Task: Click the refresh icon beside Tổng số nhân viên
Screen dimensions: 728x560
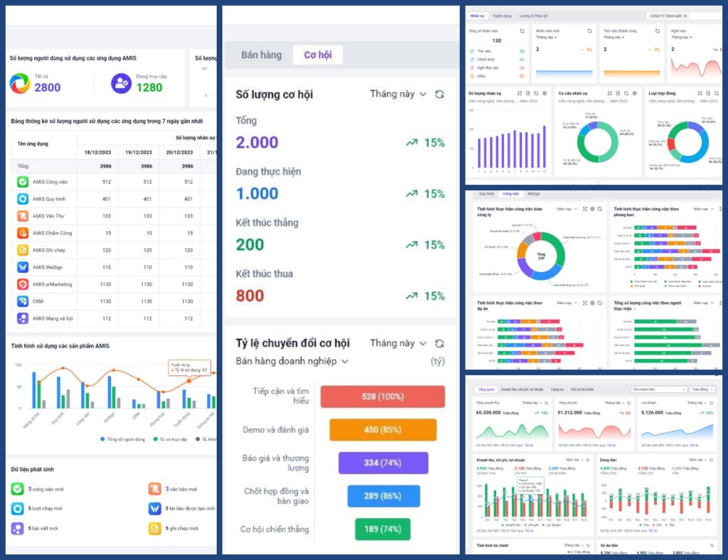Action: click(x=523, y=31)
